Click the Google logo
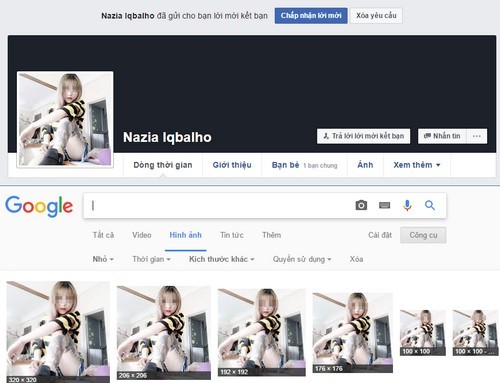500x383 pixels. [x=39, y=206]
